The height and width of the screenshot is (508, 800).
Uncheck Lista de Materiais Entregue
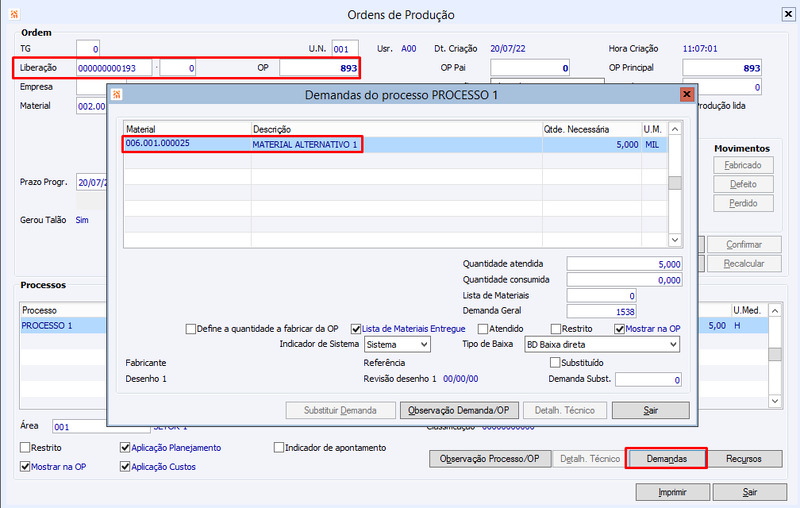(x=356, y=329)
